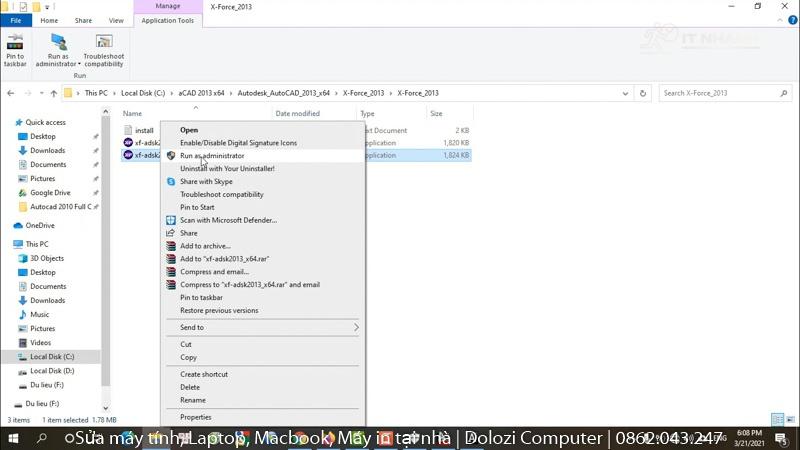Screen dimensions: 800x450
Task: Choose Create shortcut
Action: [263, 374]
